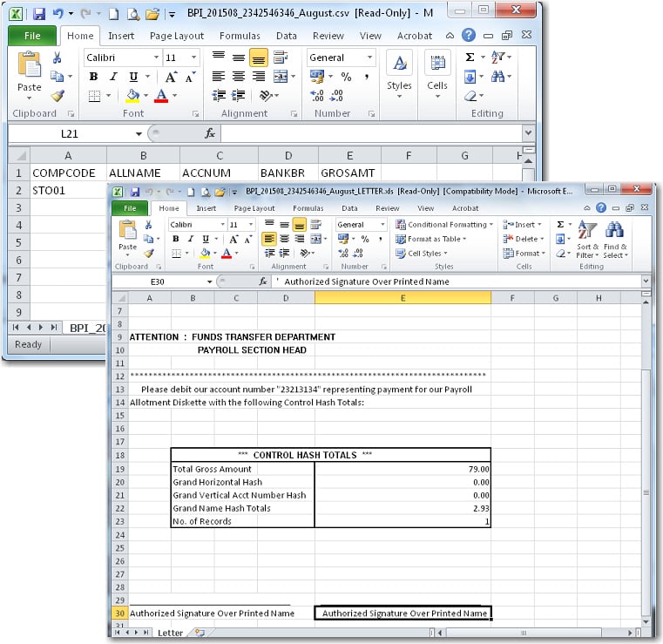
Task: Toggle align text left in LETTER window
Action: pos(269,239)
